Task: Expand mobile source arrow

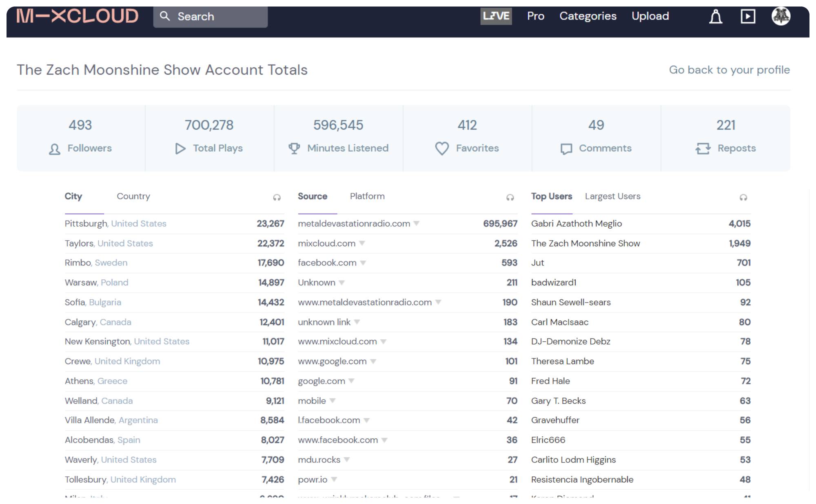Action: click(x=333, y=401)
